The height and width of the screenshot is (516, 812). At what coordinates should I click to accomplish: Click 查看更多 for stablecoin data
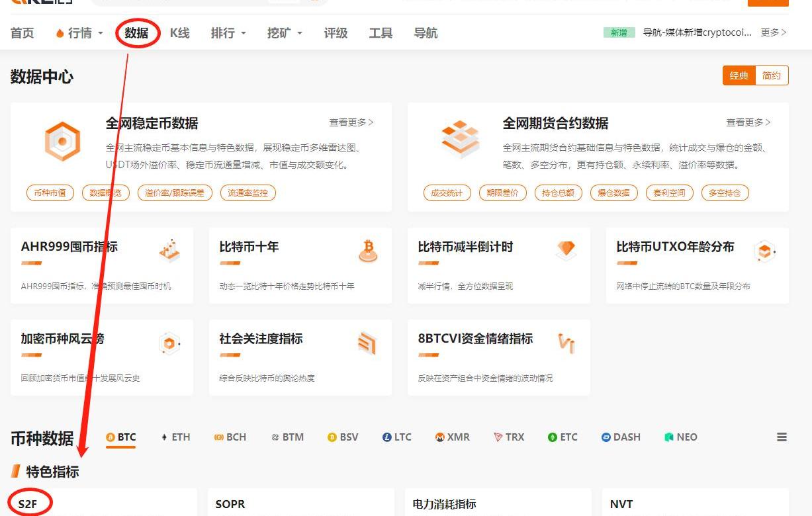click(x=351, y=122)
